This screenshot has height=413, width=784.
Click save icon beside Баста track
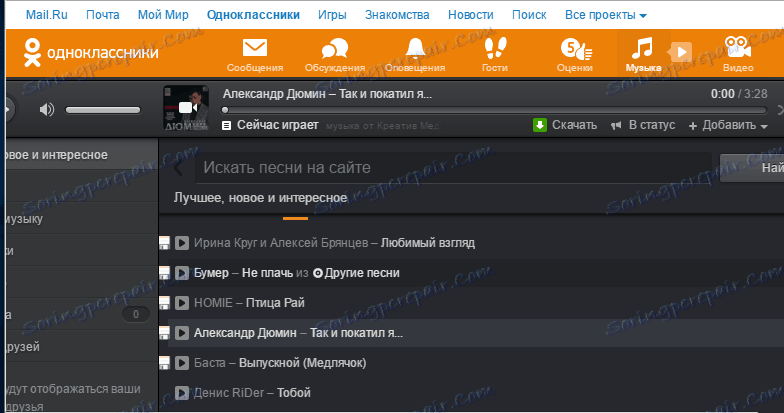pos(164,363)
